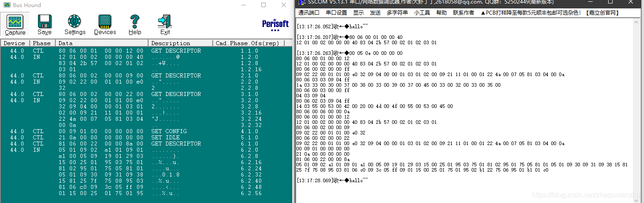Click the ▲PCB打样降至每款5元 promo link

point(530,13)
